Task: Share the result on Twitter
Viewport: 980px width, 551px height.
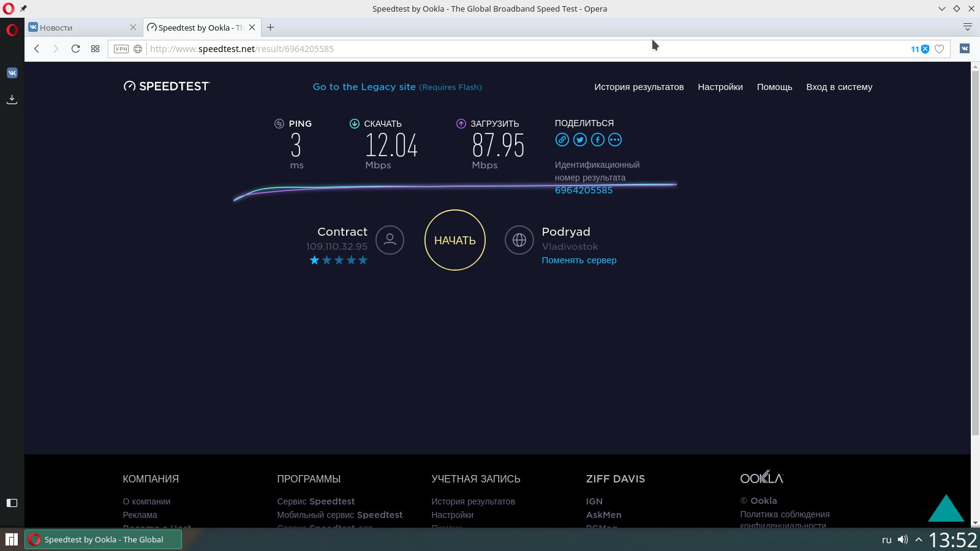Action: (x=580, y=140)
